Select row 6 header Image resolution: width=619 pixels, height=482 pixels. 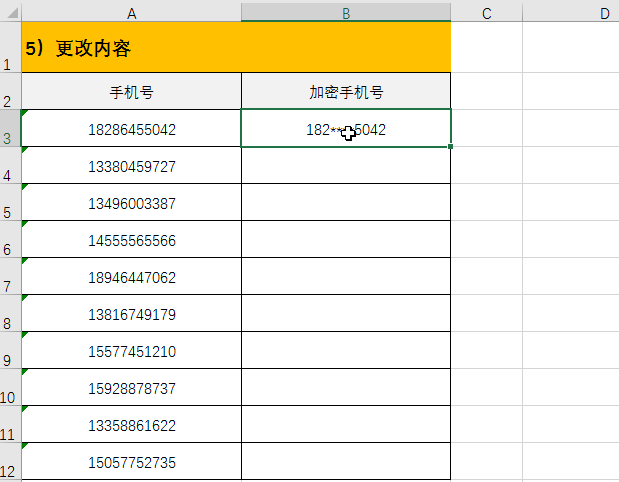[10, 239]
